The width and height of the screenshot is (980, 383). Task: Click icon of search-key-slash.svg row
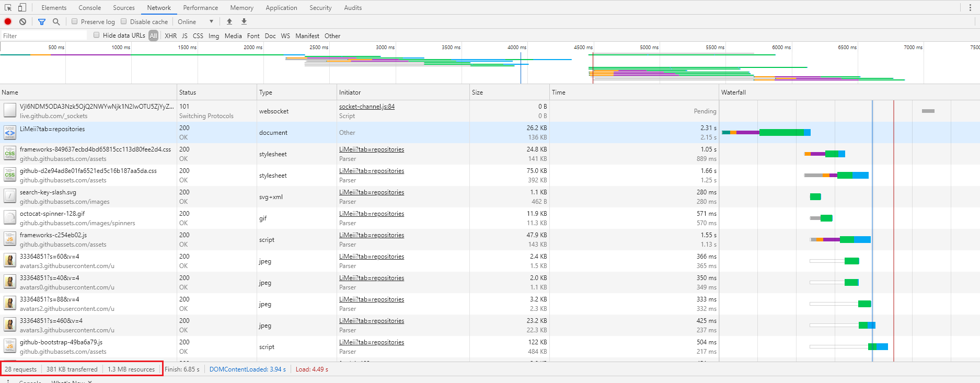tap(10, 196)
